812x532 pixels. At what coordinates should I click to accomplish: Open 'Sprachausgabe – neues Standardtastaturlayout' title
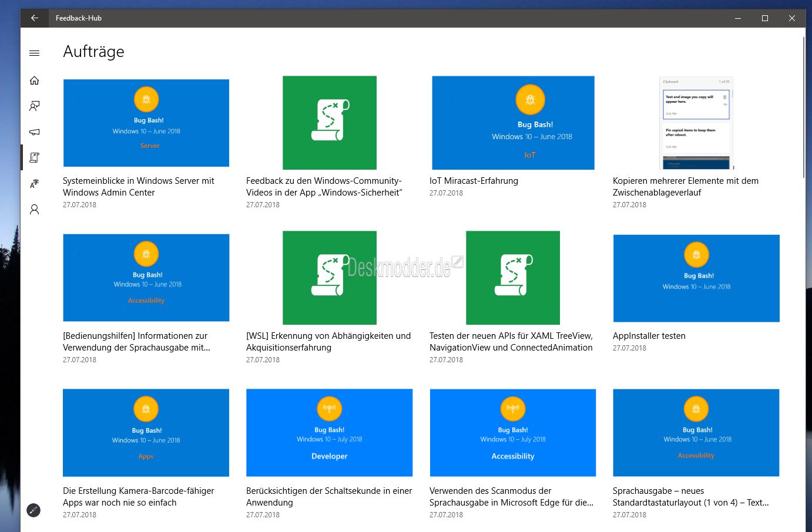690,497
